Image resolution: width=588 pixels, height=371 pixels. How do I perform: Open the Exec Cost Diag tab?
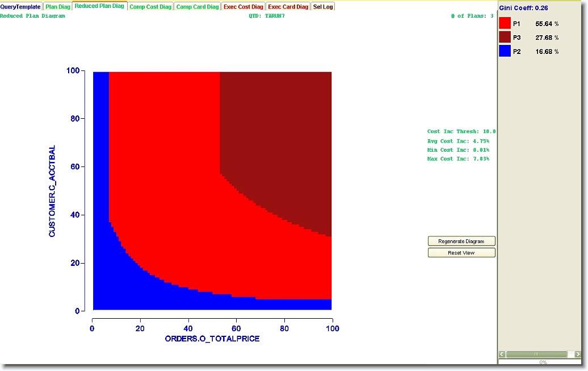tap(243, 7)
